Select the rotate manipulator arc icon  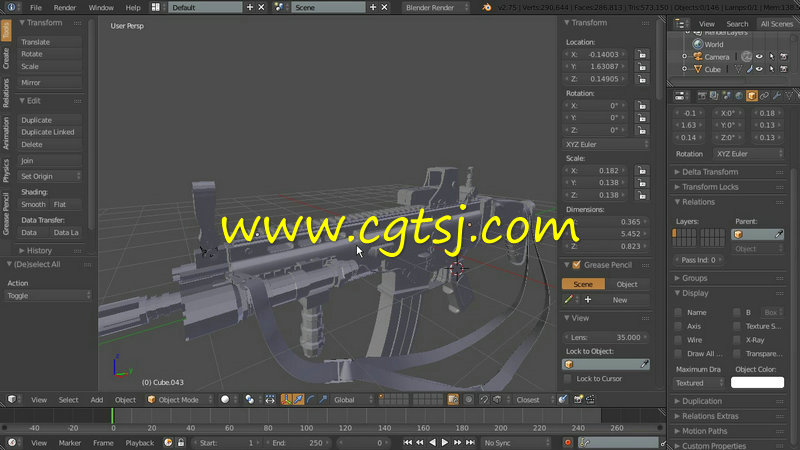(x=311, y=399)
